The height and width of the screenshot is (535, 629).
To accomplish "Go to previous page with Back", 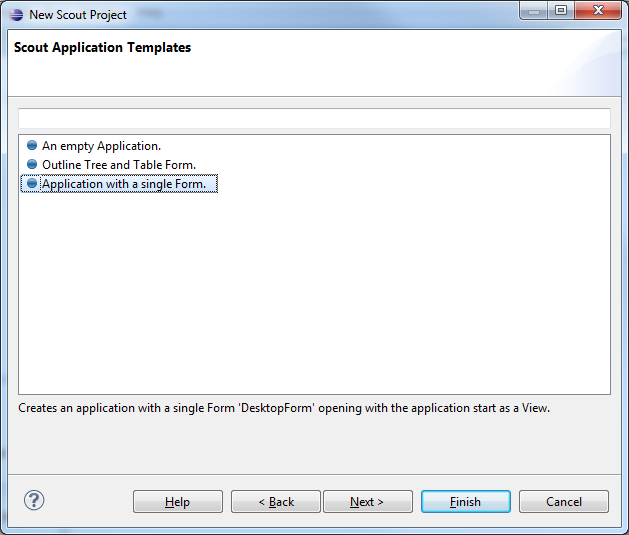I will [276, 501].
